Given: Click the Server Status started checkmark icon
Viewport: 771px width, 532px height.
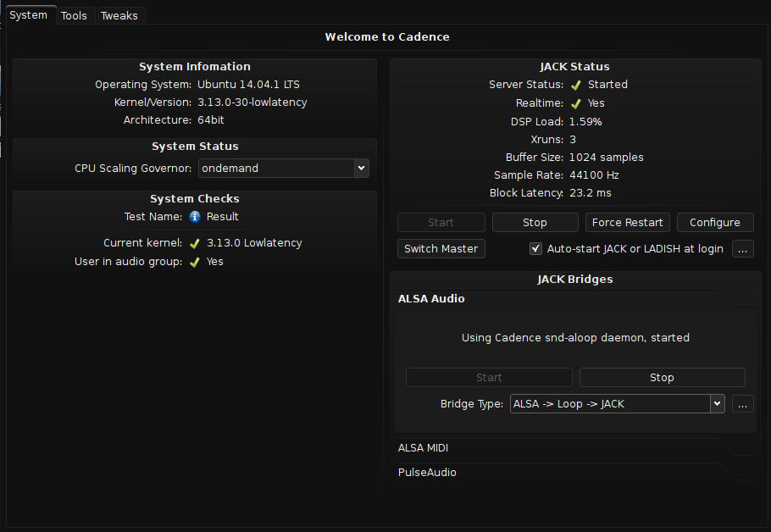Looking at the screenshot, I should point(576,85).
